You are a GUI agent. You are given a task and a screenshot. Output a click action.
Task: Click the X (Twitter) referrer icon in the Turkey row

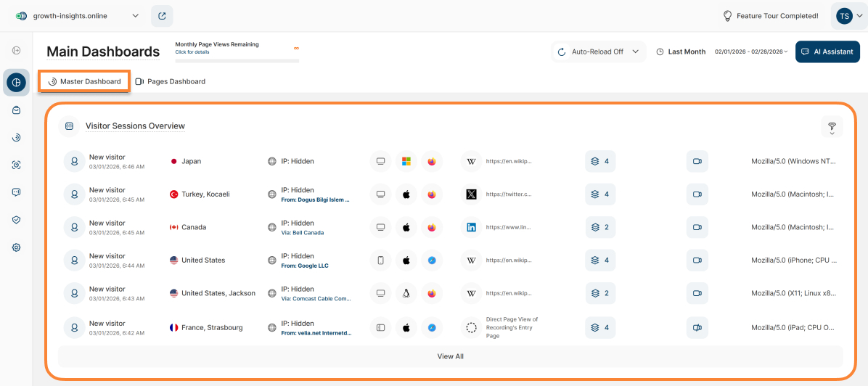[471, 194]
